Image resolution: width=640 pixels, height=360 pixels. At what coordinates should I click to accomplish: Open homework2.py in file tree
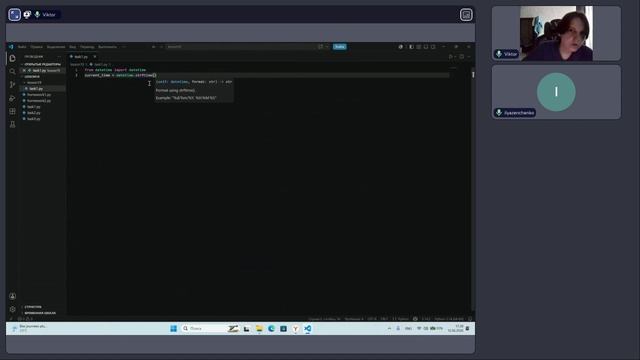39,101
